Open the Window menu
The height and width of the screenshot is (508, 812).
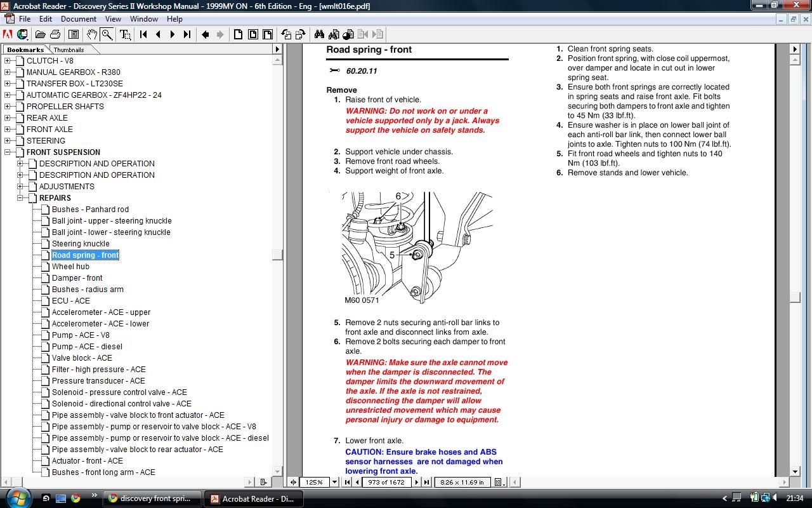(x=144, y=19)
